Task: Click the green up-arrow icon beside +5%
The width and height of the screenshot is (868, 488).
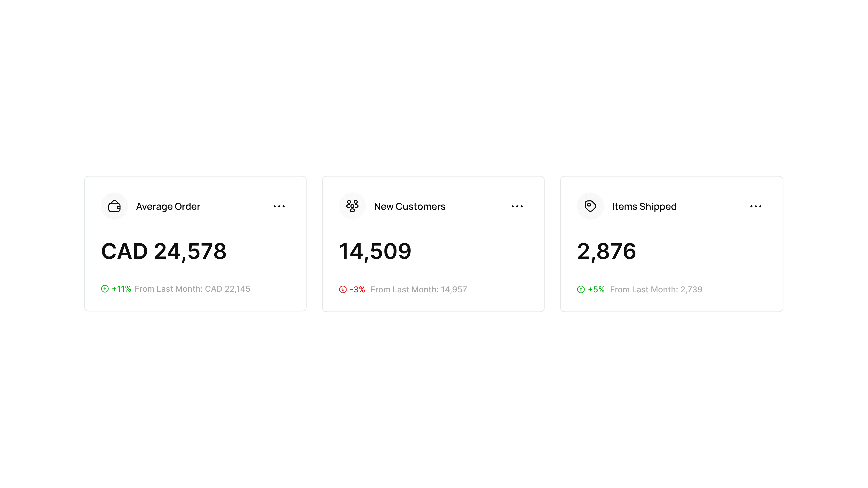Action: click(580, 290)
